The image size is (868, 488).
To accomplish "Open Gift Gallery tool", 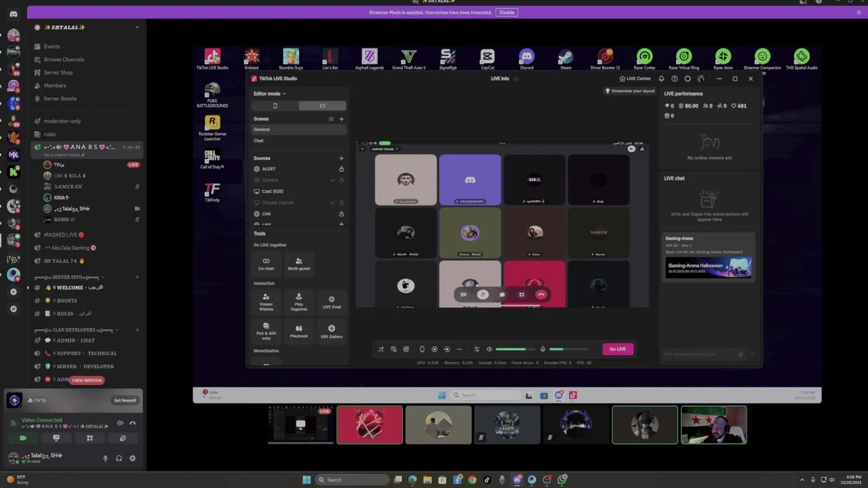I will (332, 331).
